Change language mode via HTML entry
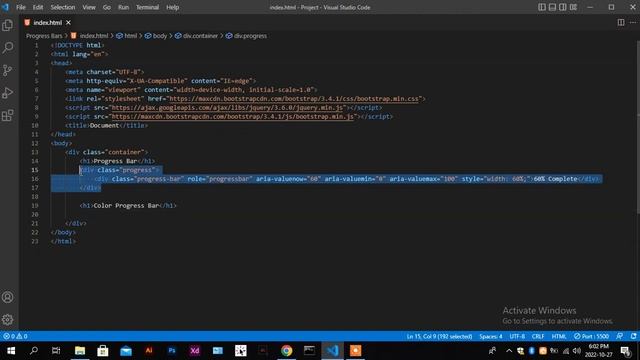The height and width of the screenshot is (360, 640). click(x=559, y=336)
